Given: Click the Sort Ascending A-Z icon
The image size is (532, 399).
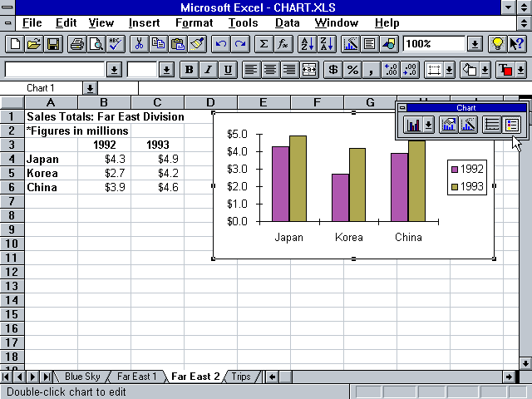Looking at the screenshot, I should 307,44.
